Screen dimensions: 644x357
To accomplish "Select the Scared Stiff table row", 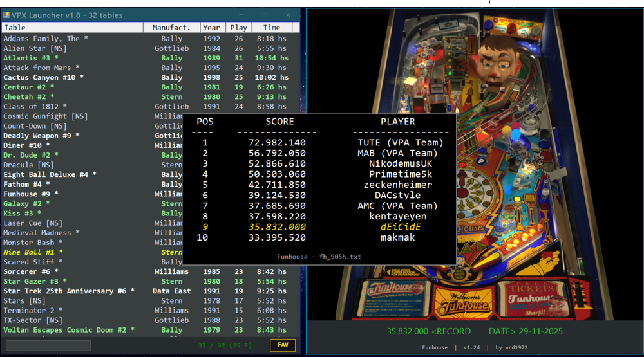I will [92, 262].
